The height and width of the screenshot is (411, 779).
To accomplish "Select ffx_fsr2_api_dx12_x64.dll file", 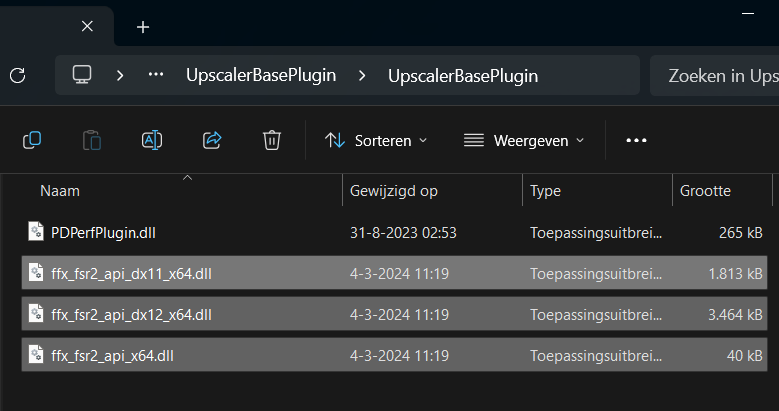I will tap(131, 314).
